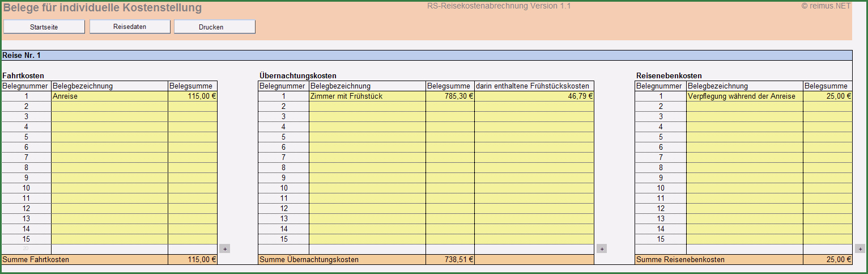Click the Summe Reisenebenkosten total value
Screen dimensions: 868x274
click(x=827, y=260)
